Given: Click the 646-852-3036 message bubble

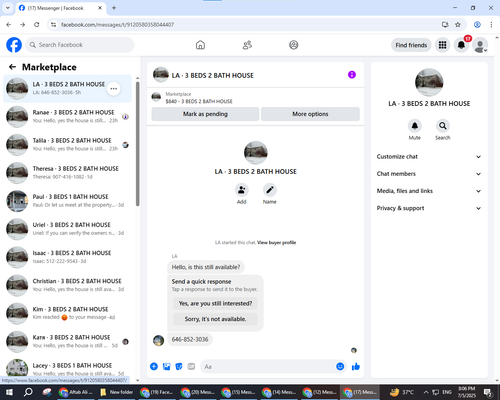Looking at the screenshot, I should [190, 339].
